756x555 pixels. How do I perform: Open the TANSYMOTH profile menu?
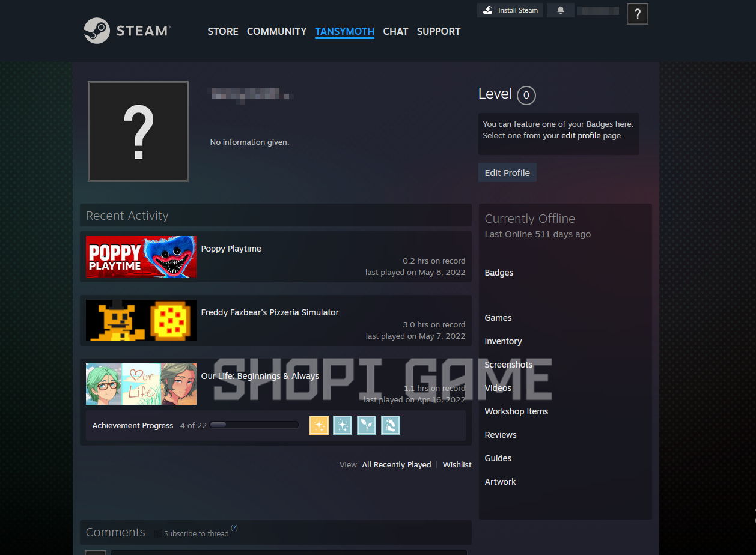click(x=344, y=31)
